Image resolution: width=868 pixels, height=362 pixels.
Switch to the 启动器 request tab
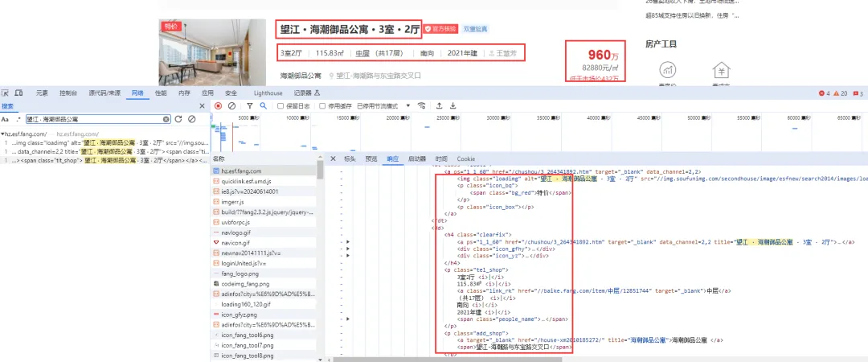coord(416,159)
